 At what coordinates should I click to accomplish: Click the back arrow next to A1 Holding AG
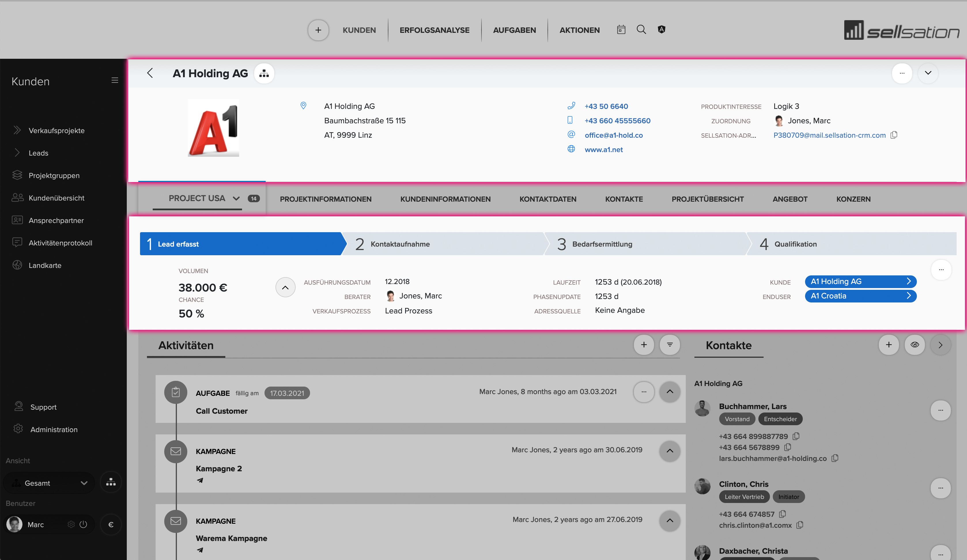click(x=150, y=73)
